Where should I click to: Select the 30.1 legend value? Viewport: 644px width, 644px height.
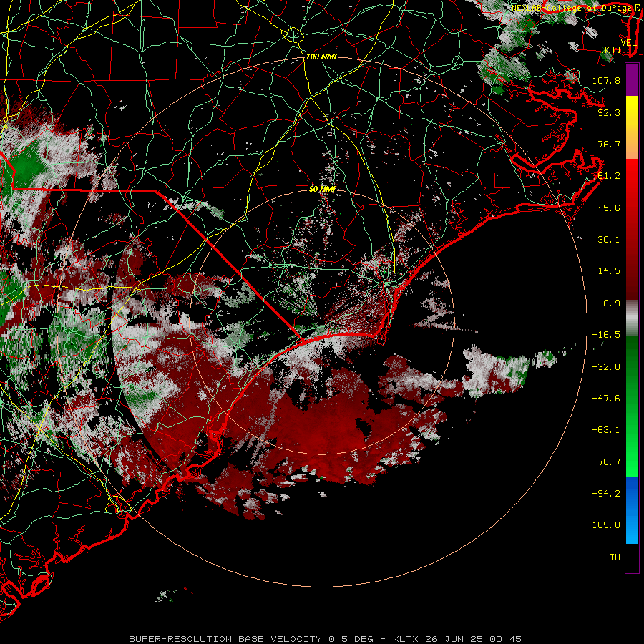point(609,240)
